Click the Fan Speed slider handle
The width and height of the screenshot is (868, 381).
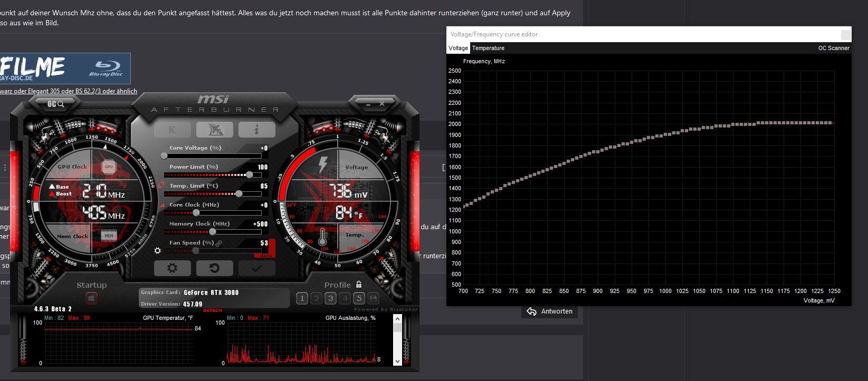tap(195, 251)
